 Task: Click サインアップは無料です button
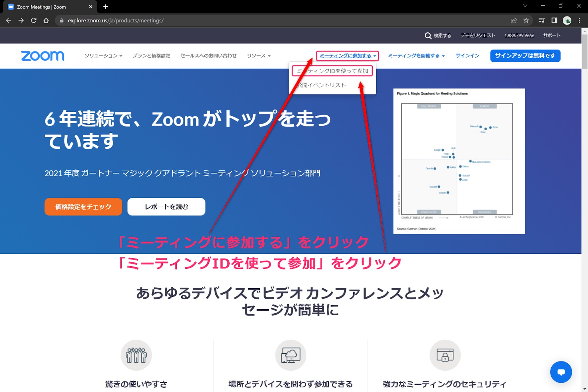click(525, 56)
